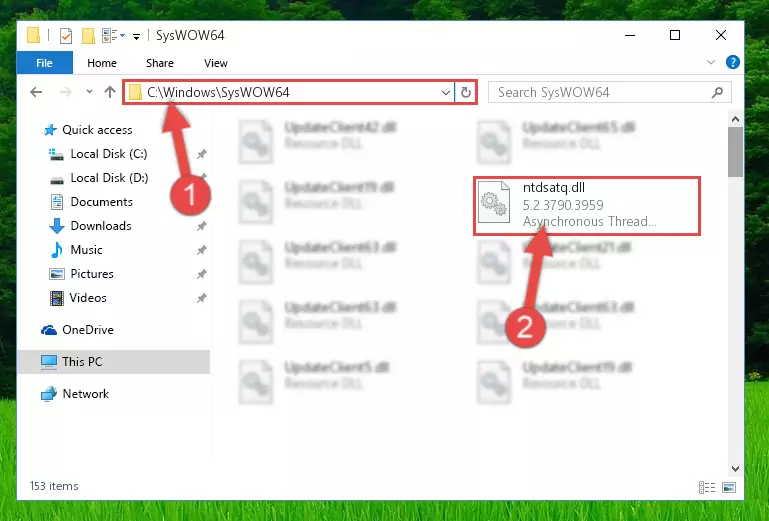Expand the ribbon with the chevron
The height and width of the screenshot is (521, 769).
[711, 62]
